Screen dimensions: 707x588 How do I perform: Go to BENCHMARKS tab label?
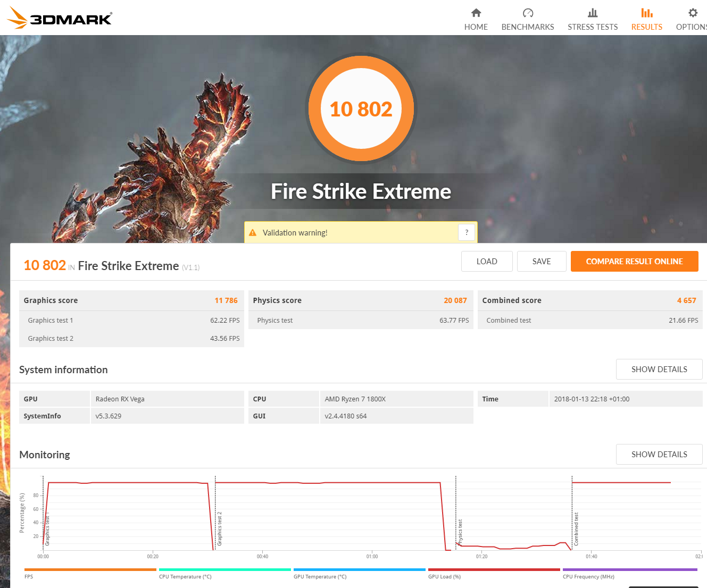pyautogui.click(x=528, y=27)
